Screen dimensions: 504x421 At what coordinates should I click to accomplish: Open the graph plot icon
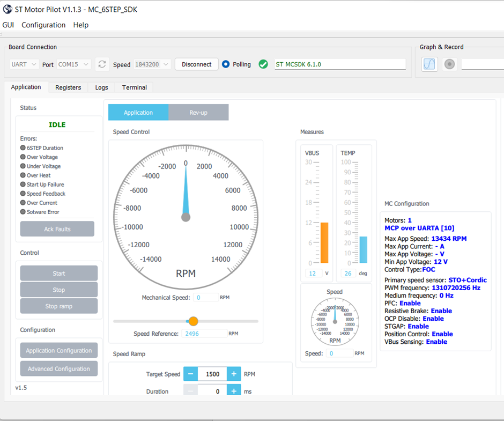pyautogui.click(x=429, y=64)
